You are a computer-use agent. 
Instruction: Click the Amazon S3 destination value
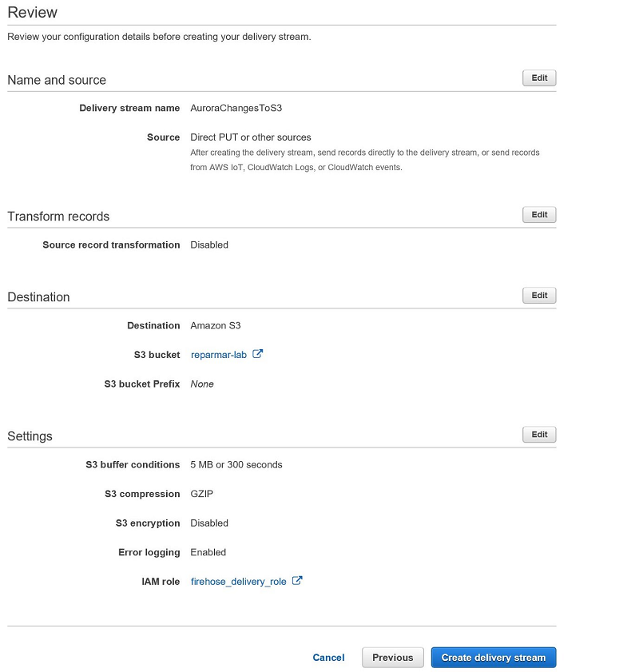216,325
